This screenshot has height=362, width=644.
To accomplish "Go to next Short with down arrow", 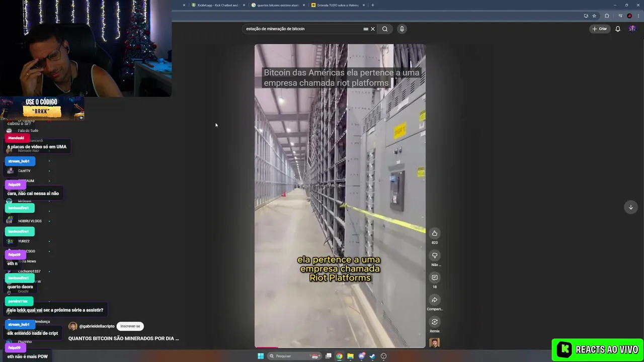I will [x=630, y=207].
